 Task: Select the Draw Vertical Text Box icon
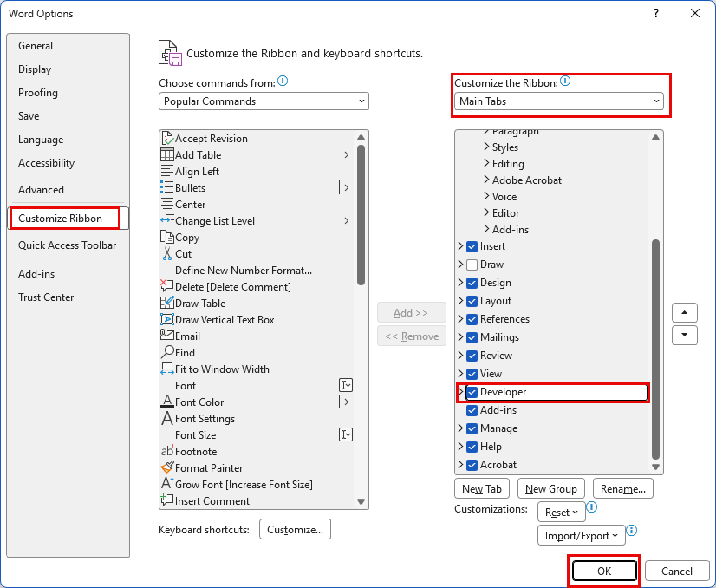[x=167, y=319]
